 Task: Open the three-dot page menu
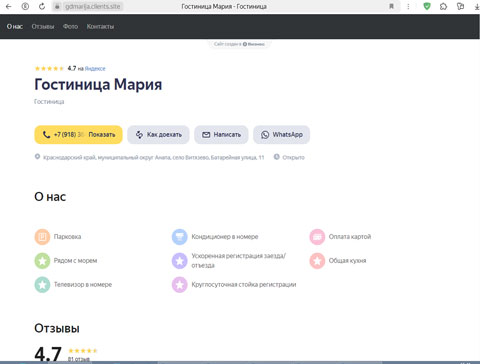coord(408,6)
